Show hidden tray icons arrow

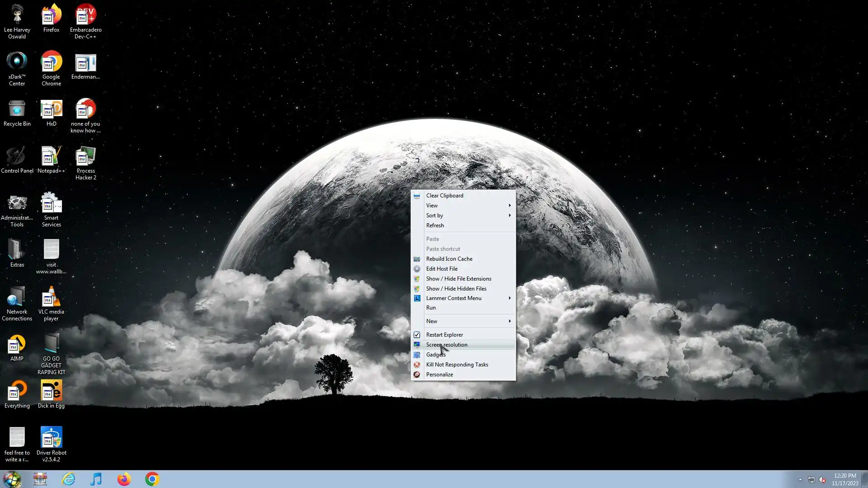click(800, 479)
